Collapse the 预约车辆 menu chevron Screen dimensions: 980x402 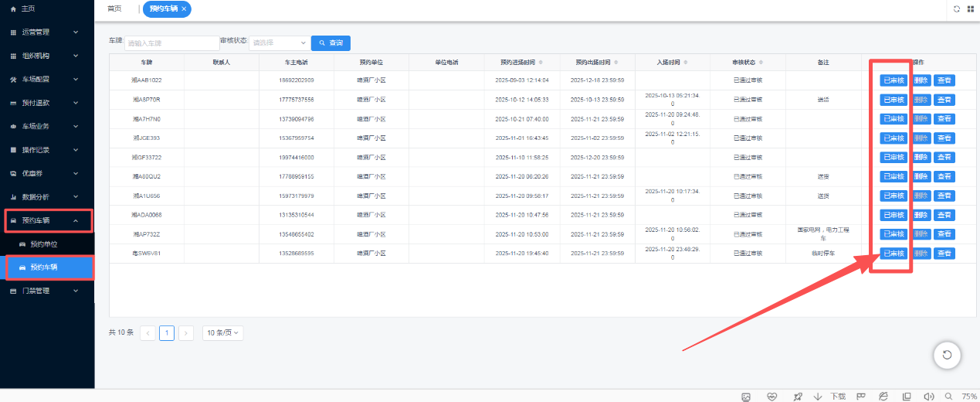[x=76, y=220]
